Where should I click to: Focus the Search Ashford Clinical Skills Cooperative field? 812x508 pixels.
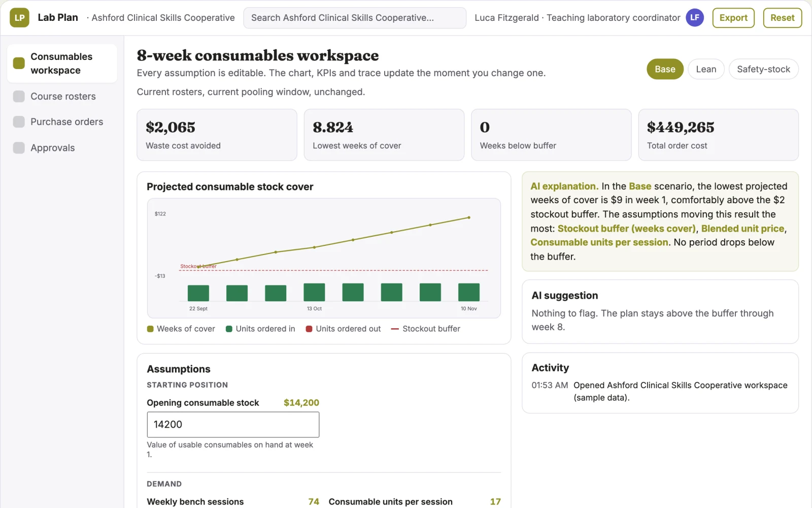pos(355,18)
